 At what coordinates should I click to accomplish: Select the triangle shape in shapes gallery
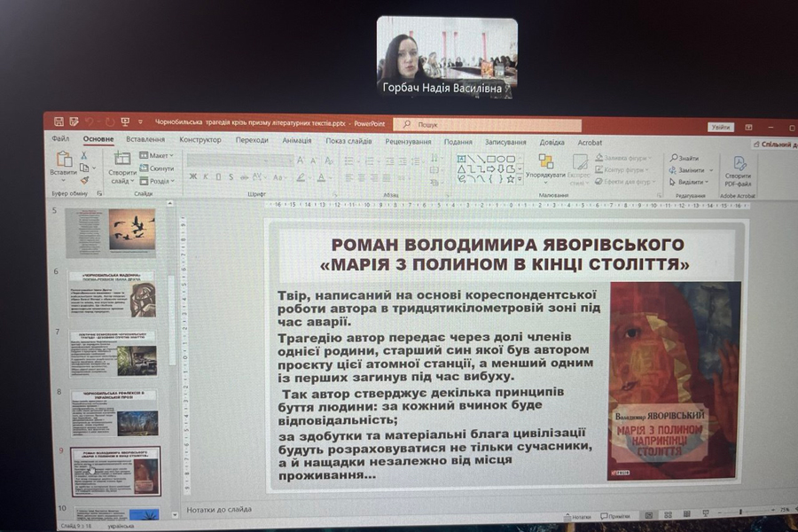[x=462, y=168]
